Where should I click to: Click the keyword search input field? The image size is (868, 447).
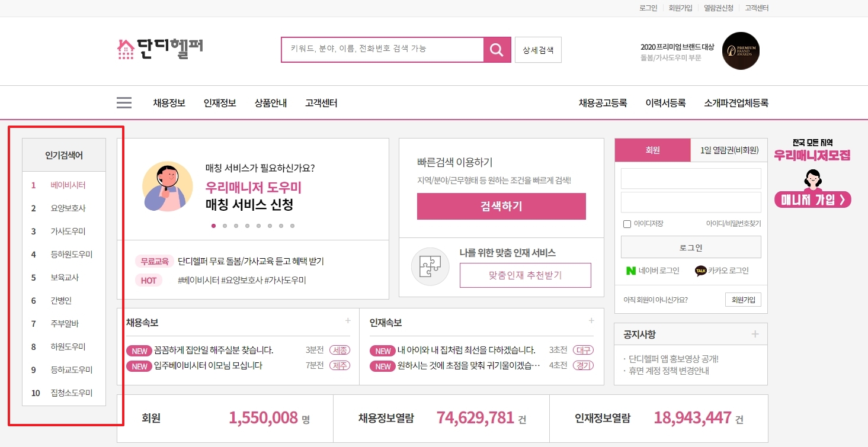tap(382, 50)
